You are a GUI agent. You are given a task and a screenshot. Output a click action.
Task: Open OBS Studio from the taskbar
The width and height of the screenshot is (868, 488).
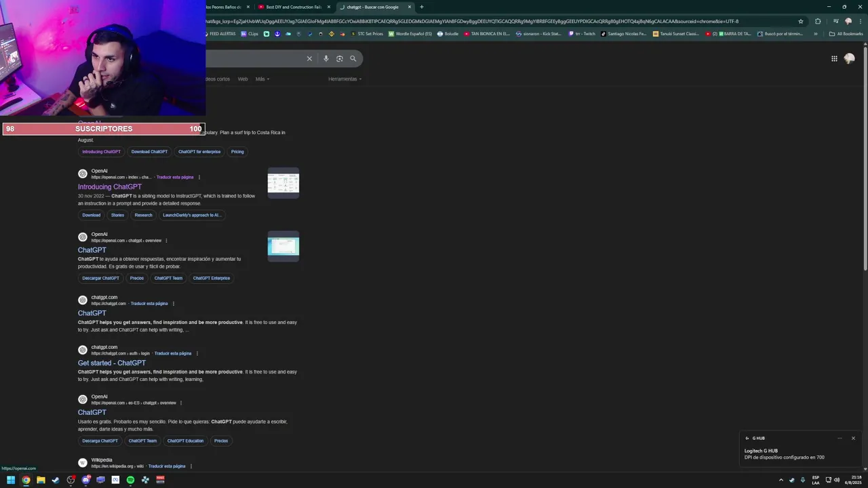71,480
